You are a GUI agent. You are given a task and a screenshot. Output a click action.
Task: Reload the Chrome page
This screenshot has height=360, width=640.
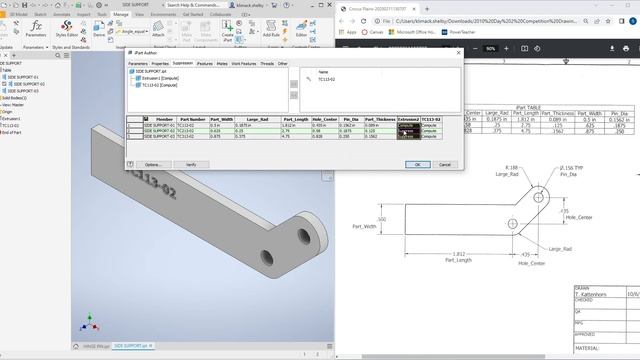(364, 21)
